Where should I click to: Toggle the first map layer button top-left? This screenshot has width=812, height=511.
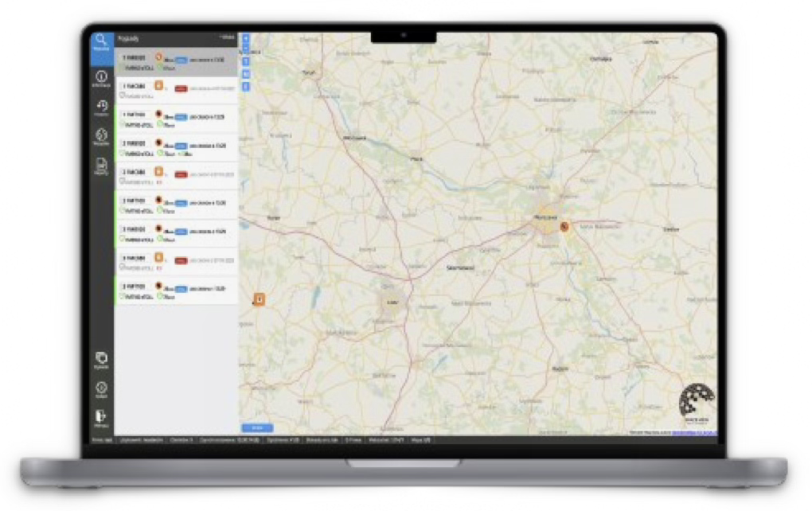coord(245,38)
